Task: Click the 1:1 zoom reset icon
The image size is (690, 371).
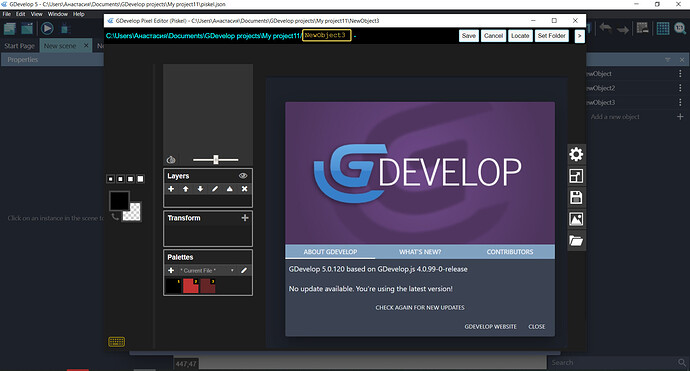Action: (x=680, y=29)
